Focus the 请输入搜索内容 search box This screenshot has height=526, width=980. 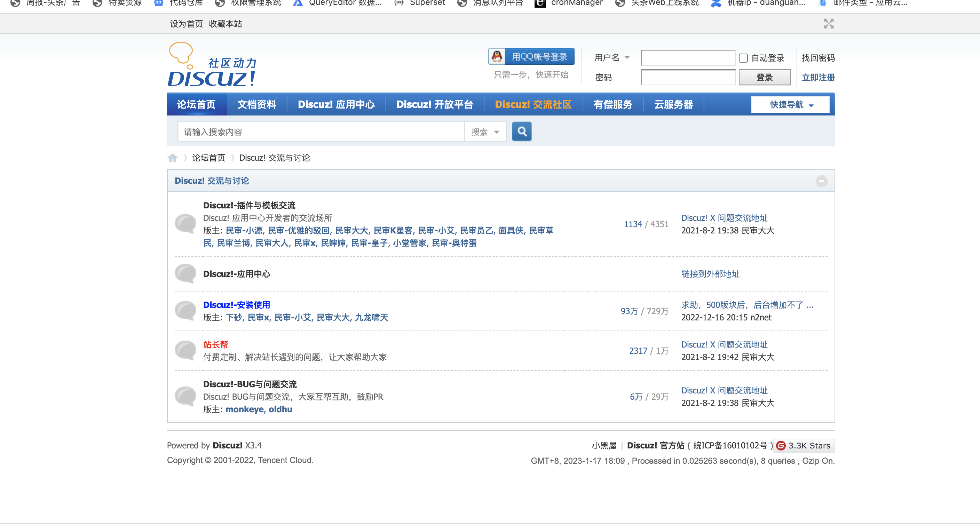(321, 132)
